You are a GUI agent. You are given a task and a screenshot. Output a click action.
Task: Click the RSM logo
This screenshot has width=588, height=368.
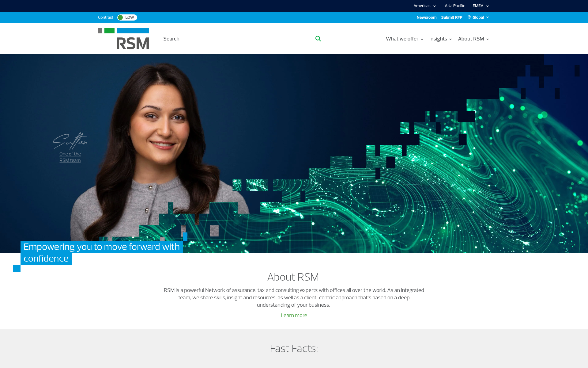[123, 39]
